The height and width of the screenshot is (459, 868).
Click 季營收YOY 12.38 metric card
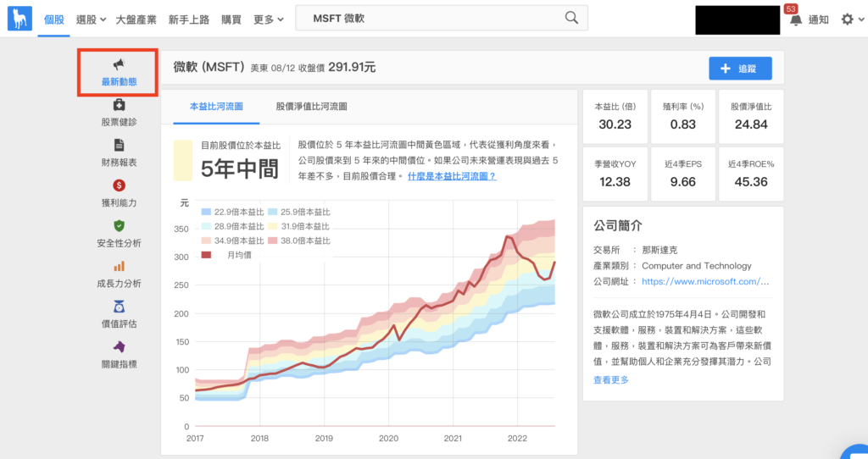click(x=615, y=174)
